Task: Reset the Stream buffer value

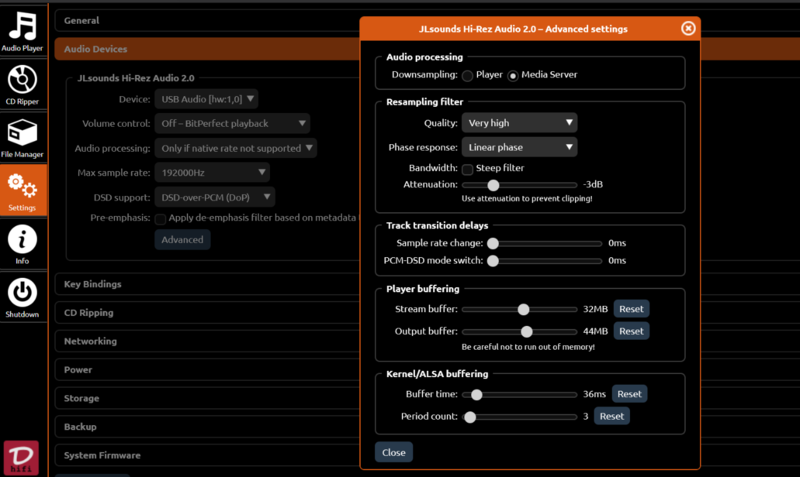Action: coord(631,309)
